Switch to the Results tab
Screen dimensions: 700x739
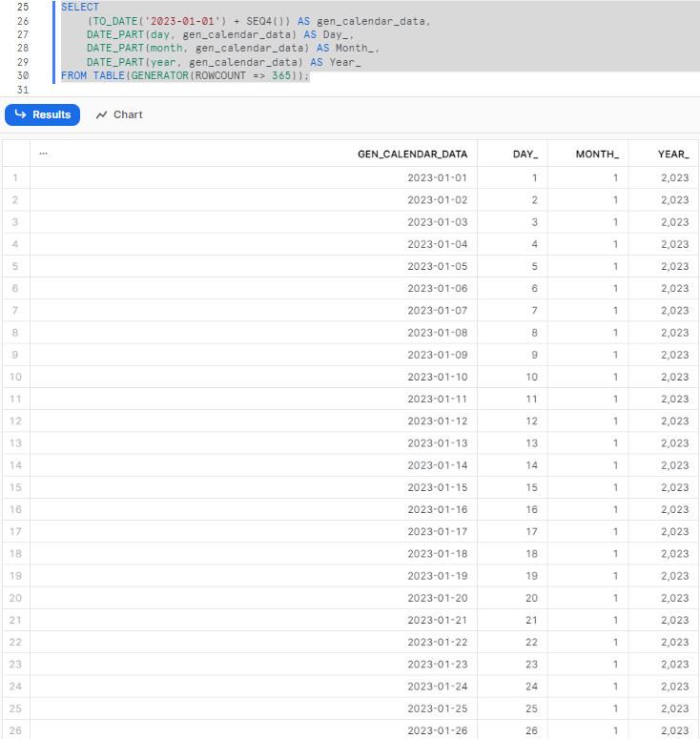coord(42,115)
